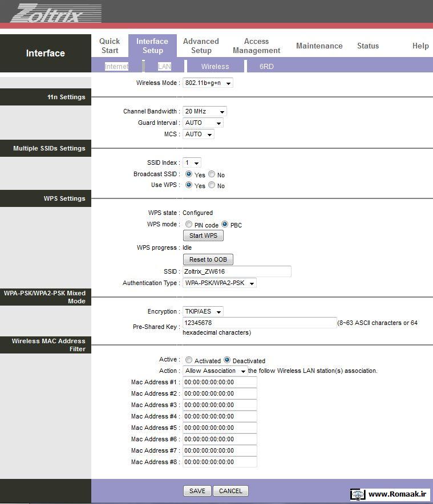
Task: Switch to the Advanced Setup tab
Action: (x=201, y=46)
